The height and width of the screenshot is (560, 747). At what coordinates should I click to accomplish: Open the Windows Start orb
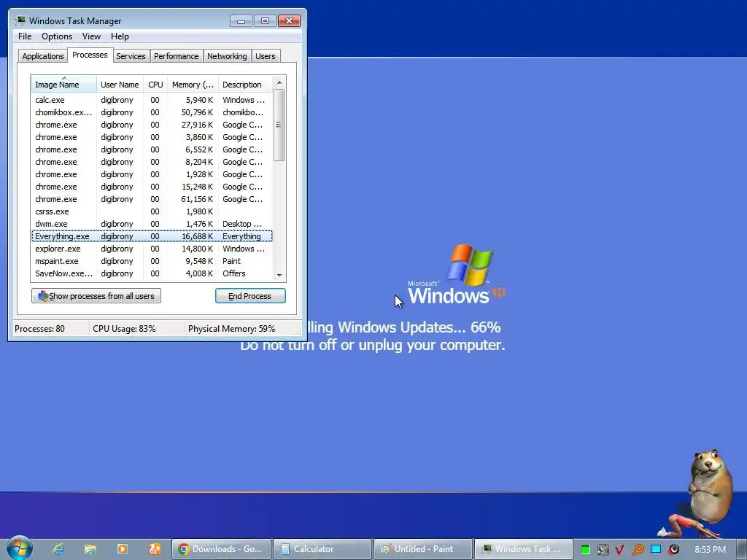tap(20, 548)
